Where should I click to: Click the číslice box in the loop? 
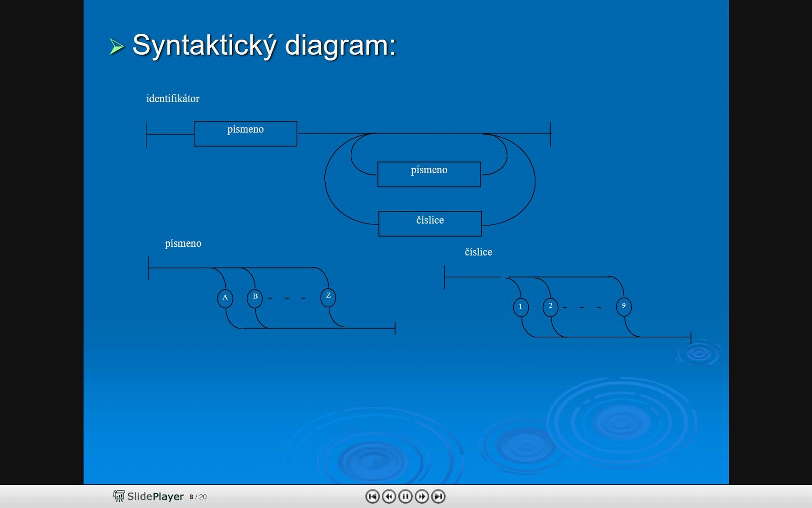(430, 224)
